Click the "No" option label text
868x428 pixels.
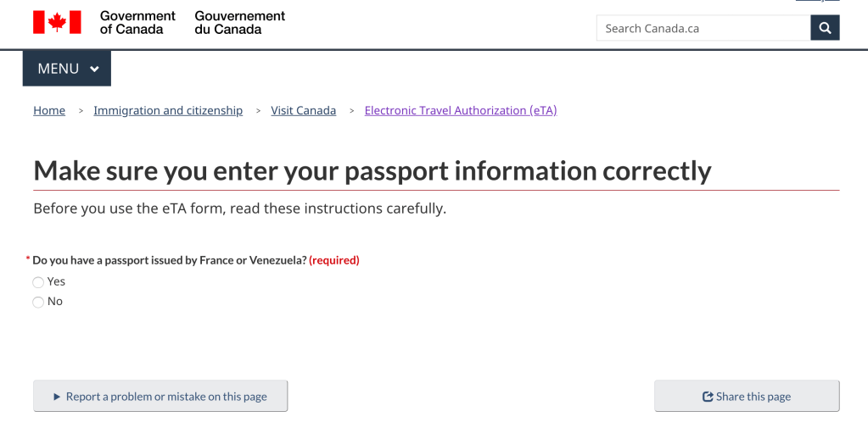[x=55, y=301]
